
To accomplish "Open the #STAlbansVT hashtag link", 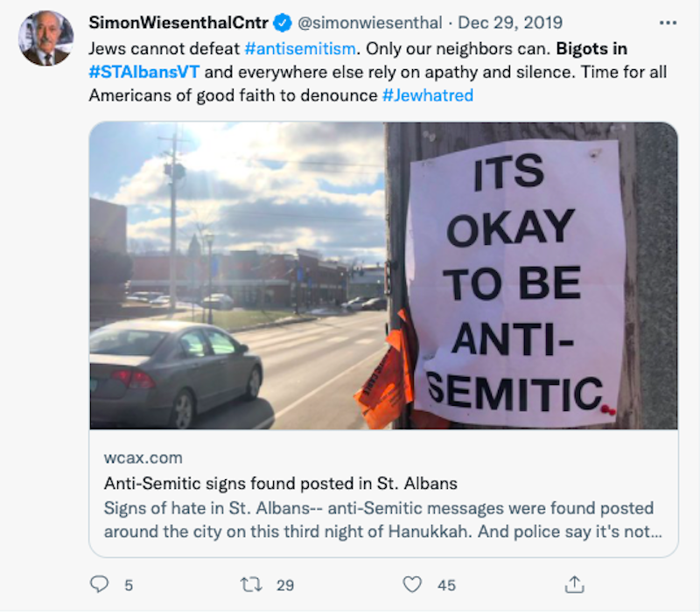I will coord(144,72).
